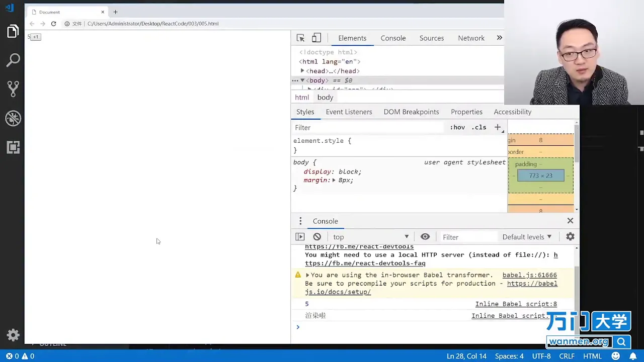Open notifications bell in status bar
Screen dimensions: 644x362
(x=633, y=356)
